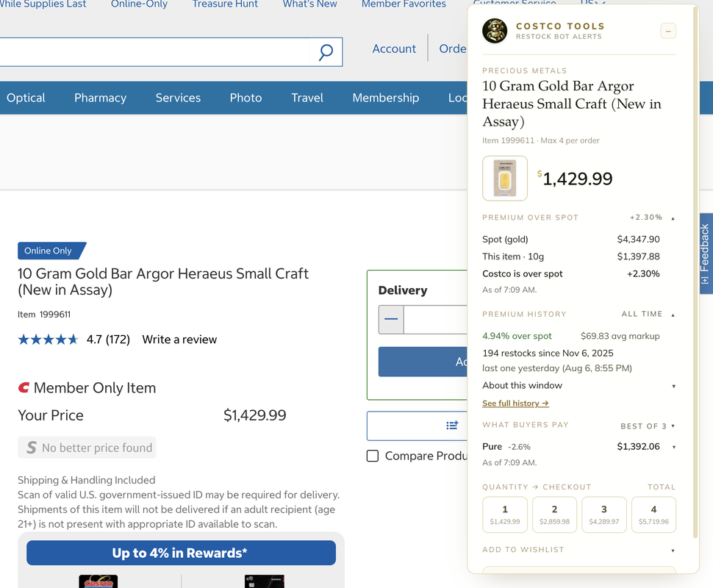Open the Membership nav tab
The width and height of the screenshot is (713, 588).
(x=386, y=98)
